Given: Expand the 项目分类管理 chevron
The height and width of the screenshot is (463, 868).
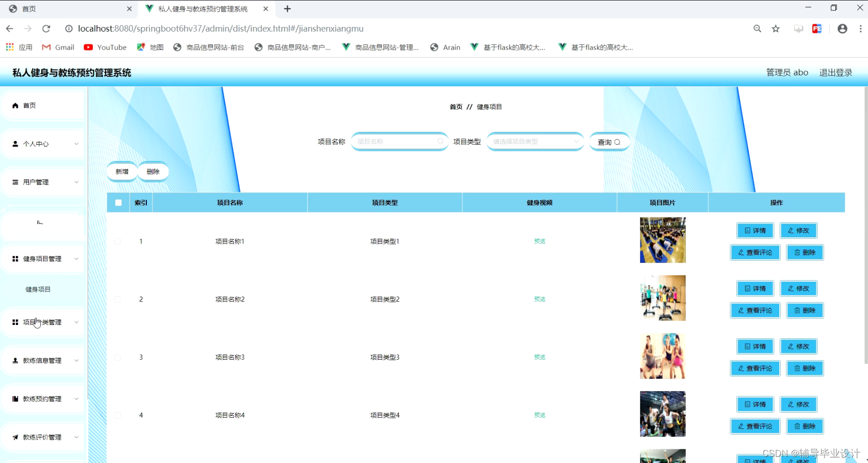Looking at the screenshot, I should click(76, 322).
